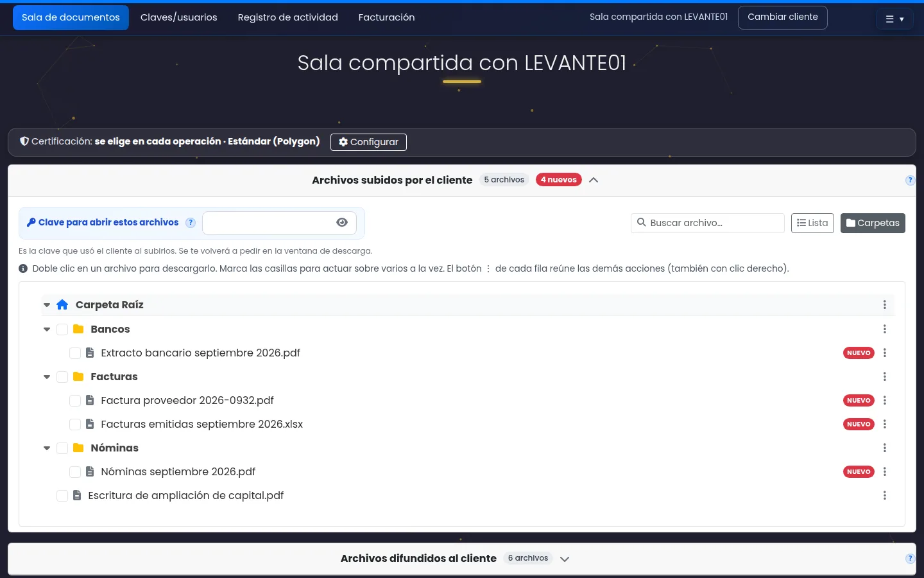The image size is (924, 578).
Task: Open Claves/usuarios tab
Action: click(179, 17)
